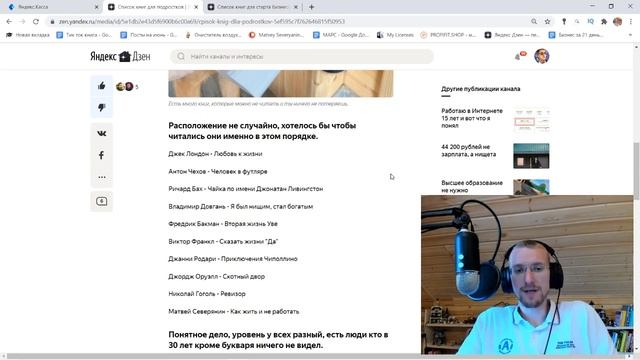Like the article with thumbs up
Image resolution: width=640 pixels, height=360 pixels.
point(102,86)
